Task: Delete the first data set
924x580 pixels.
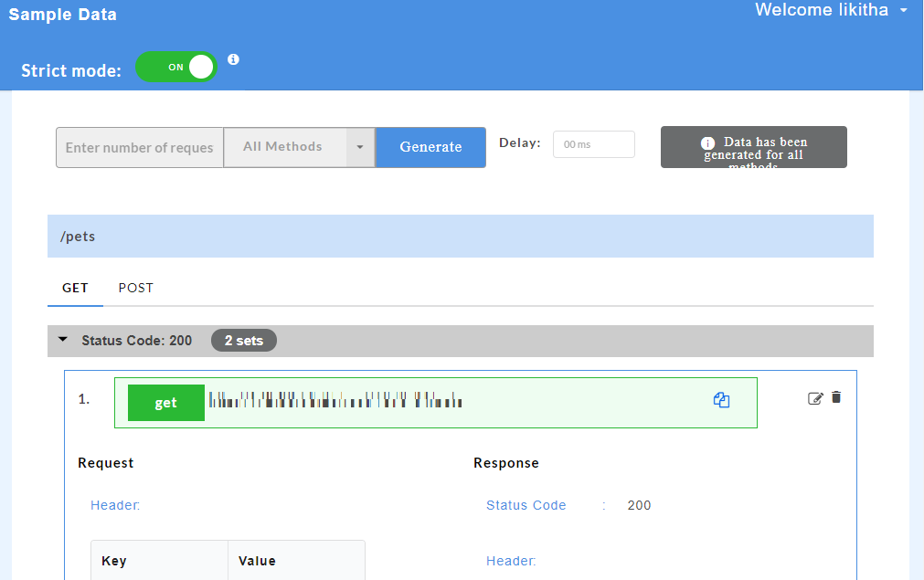Action: (836, 397)
